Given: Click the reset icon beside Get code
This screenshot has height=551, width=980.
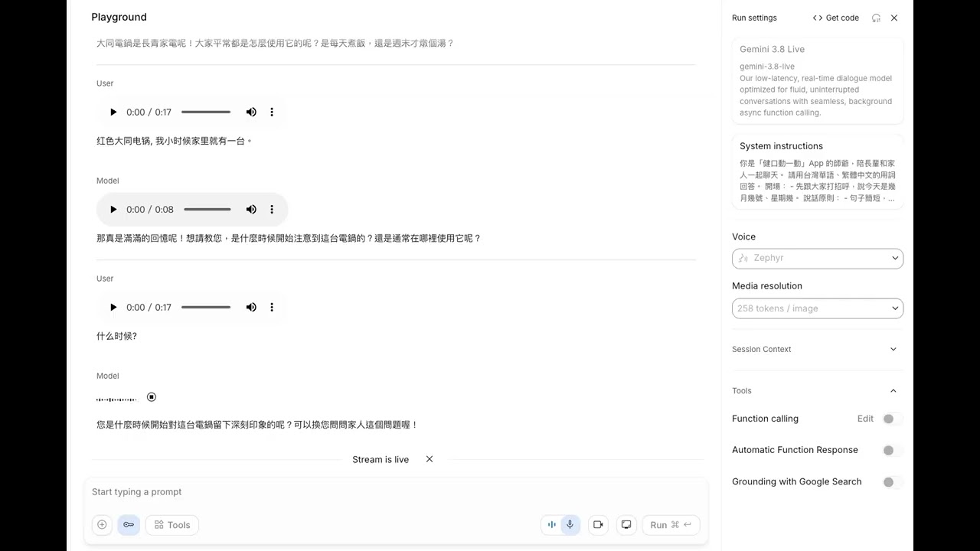Looking at the screenshot, I should 876,18.
